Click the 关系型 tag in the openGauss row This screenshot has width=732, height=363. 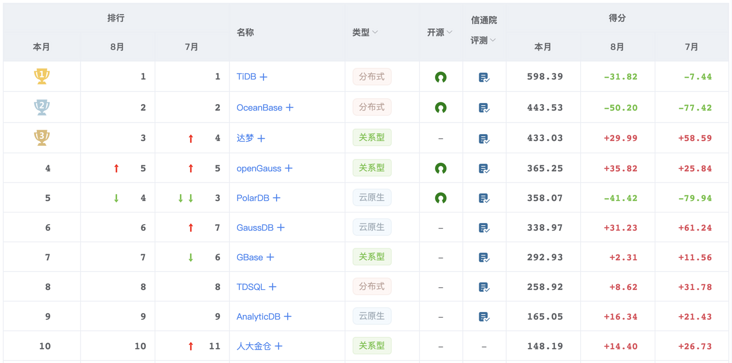tap(372, 168)
